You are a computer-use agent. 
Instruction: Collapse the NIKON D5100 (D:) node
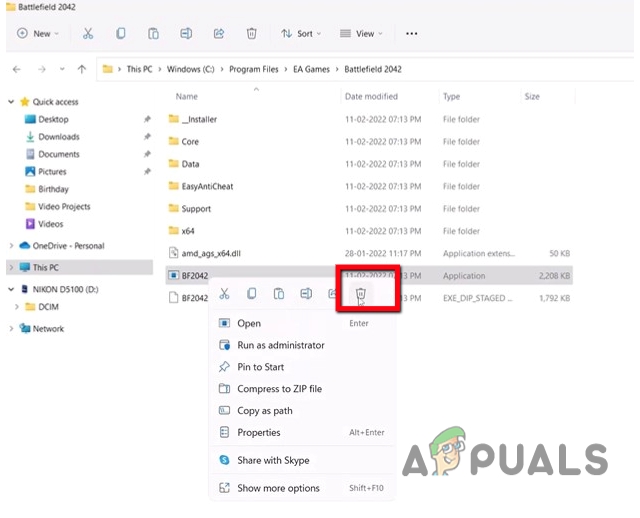tap(11, 289)
